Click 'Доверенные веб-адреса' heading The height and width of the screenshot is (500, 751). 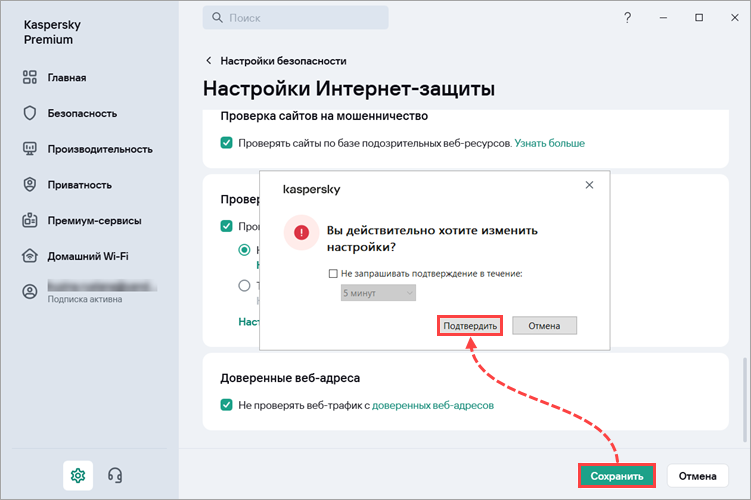click(290, 378)
